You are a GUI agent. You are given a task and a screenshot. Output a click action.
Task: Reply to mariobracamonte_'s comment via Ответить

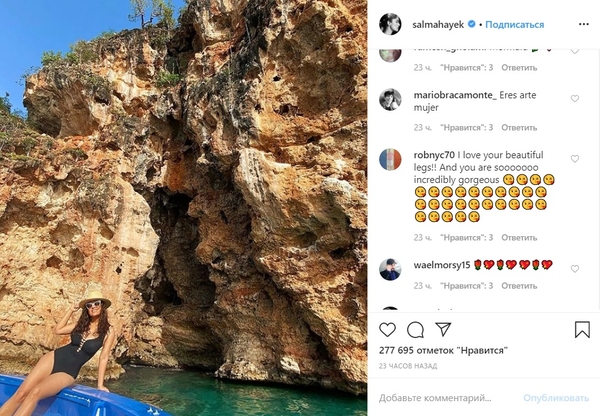[519, 128]
